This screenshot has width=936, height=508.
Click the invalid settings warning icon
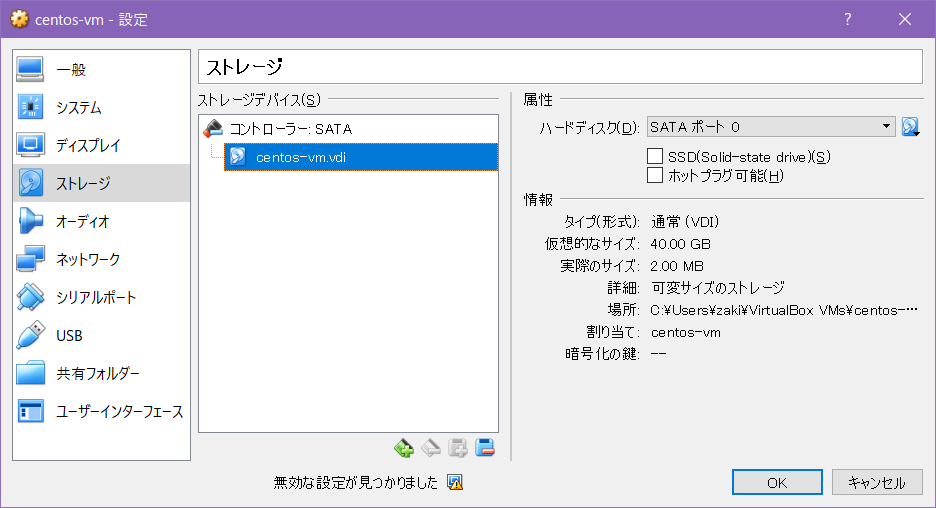[x=455, y=482]
